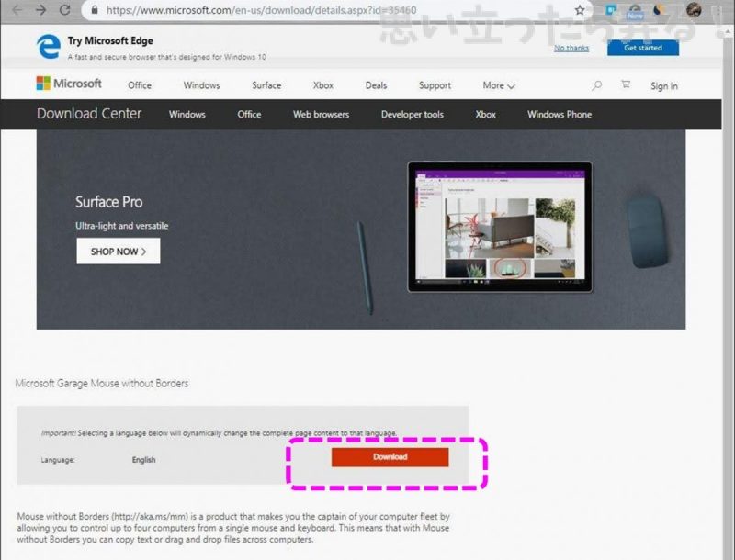This screenshot has width=735, height=560.
Task: Dismiss the Edge banner with No thanks
Action: 571,48
